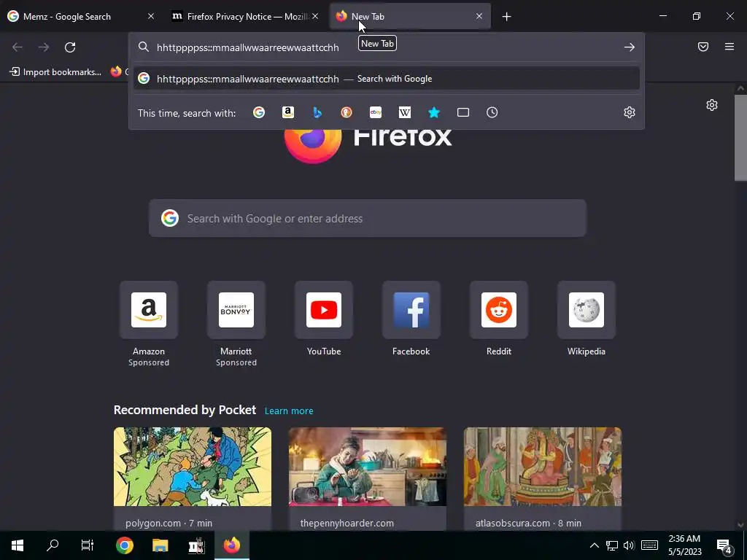Viewport: 747px width, 560px height.
Task: Search this time with Bing icon
Action: point(317,112)
